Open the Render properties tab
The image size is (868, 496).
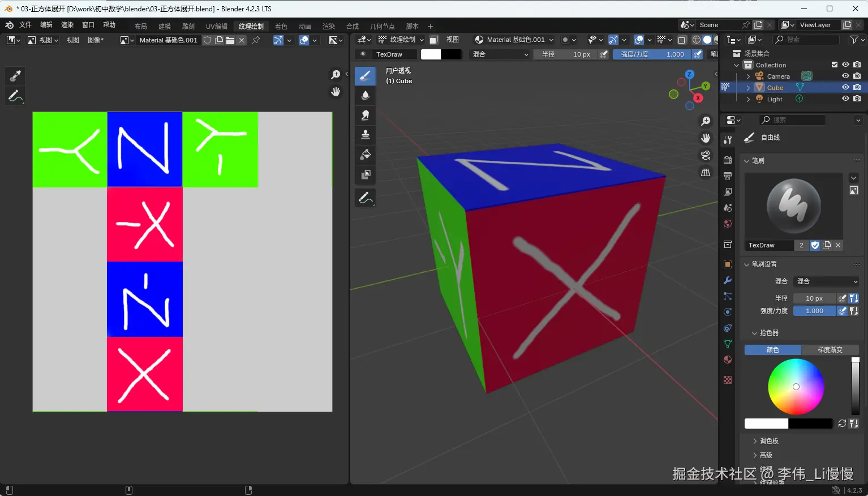click(728, 160)
